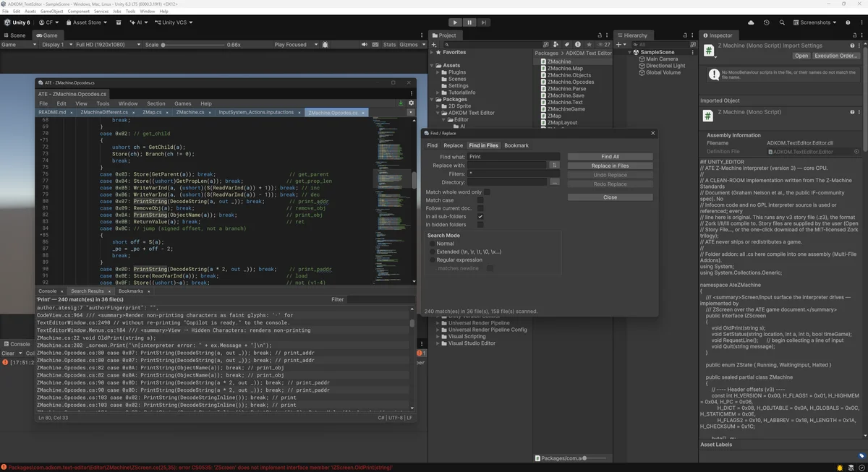The height and width of the screenshot is (472, 868).
Task: Uncheck In all sub-folders checkbox
Action: click(480, 216)
